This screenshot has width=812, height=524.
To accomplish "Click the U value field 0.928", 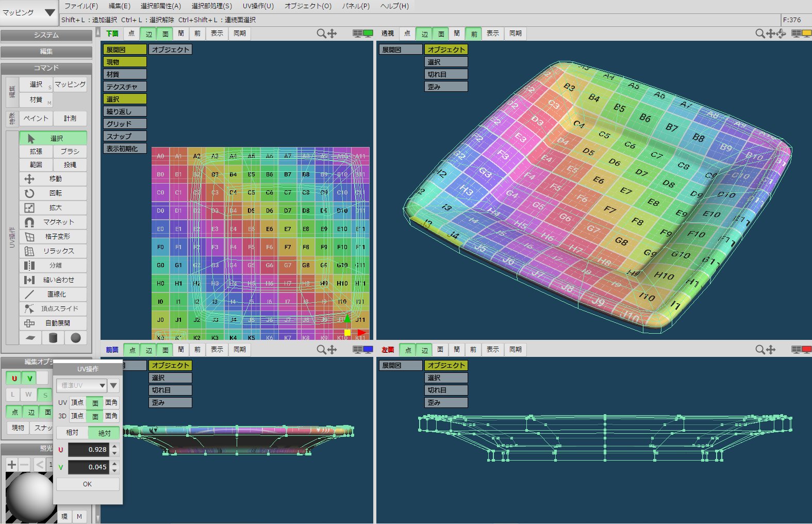I will [x=89, y=450].
